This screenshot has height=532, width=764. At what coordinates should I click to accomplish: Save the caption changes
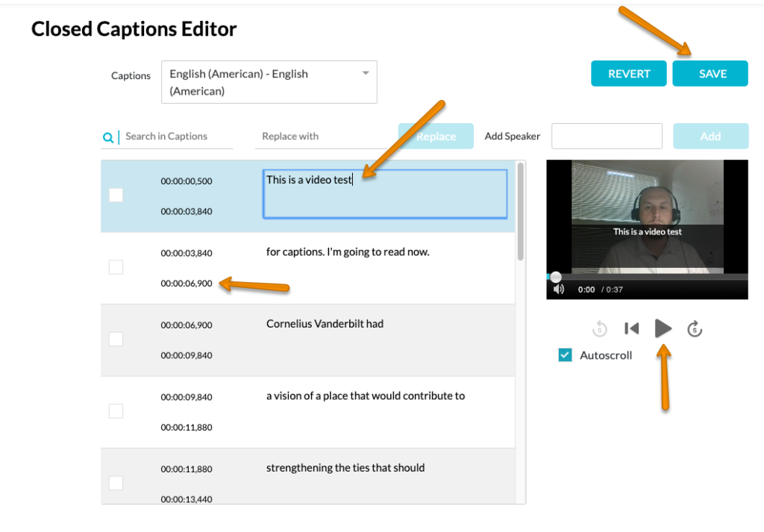coord(710,73)
